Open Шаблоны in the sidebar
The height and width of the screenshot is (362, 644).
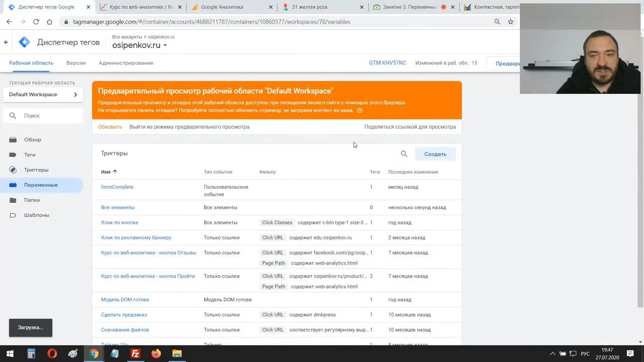[x=37, y=215]
